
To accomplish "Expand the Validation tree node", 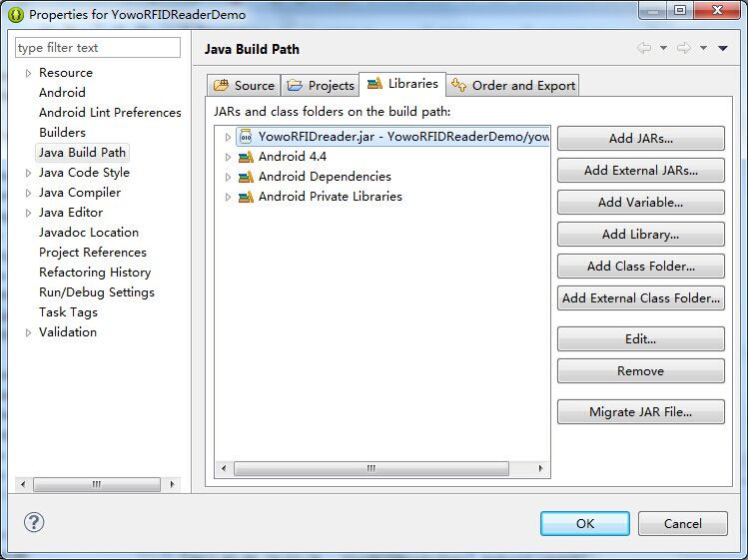I will (28, 332).
